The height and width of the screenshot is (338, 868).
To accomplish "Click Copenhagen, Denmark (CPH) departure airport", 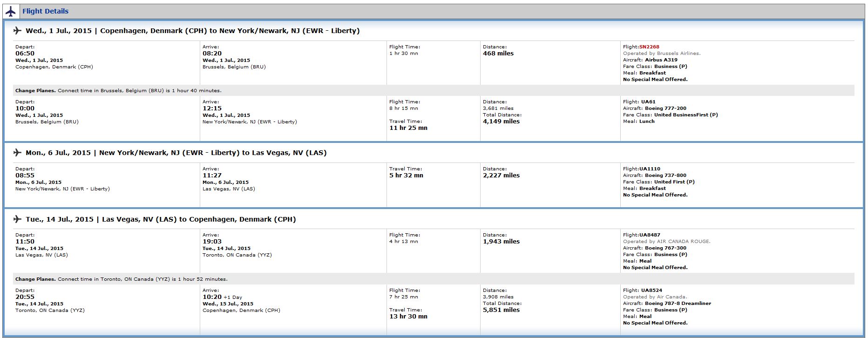I will 54,67.
